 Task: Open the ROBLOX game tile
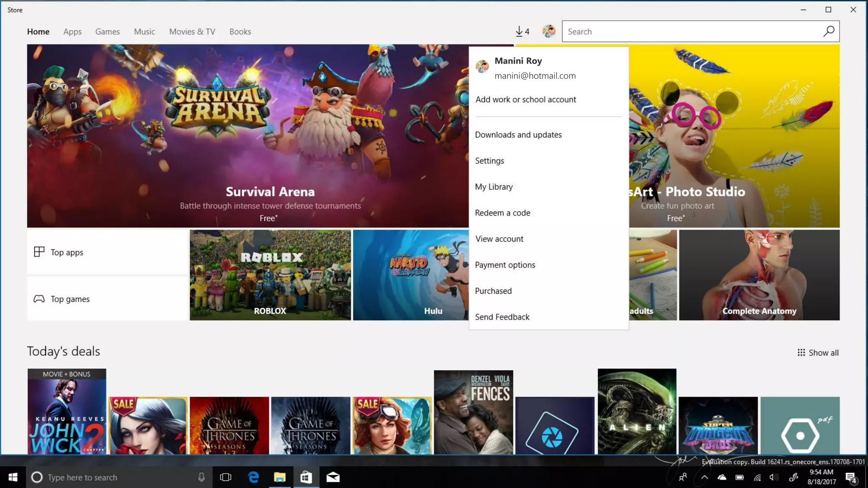pos(270,275)
